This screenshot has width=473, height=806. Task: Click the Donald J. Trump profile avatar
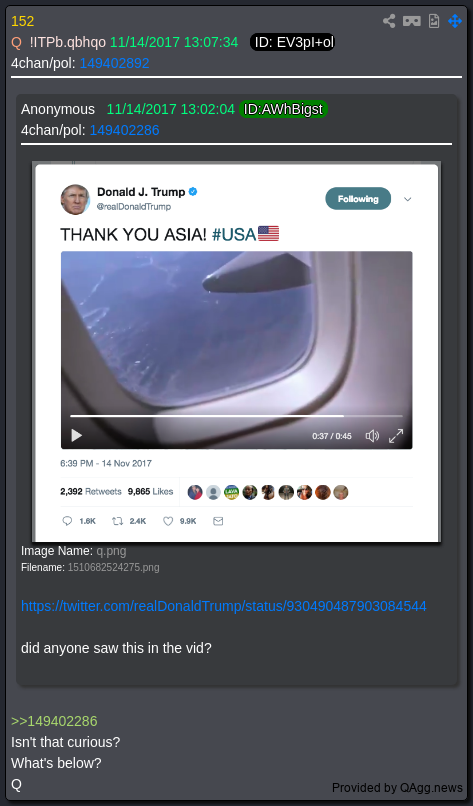click(x=75, y=199)
